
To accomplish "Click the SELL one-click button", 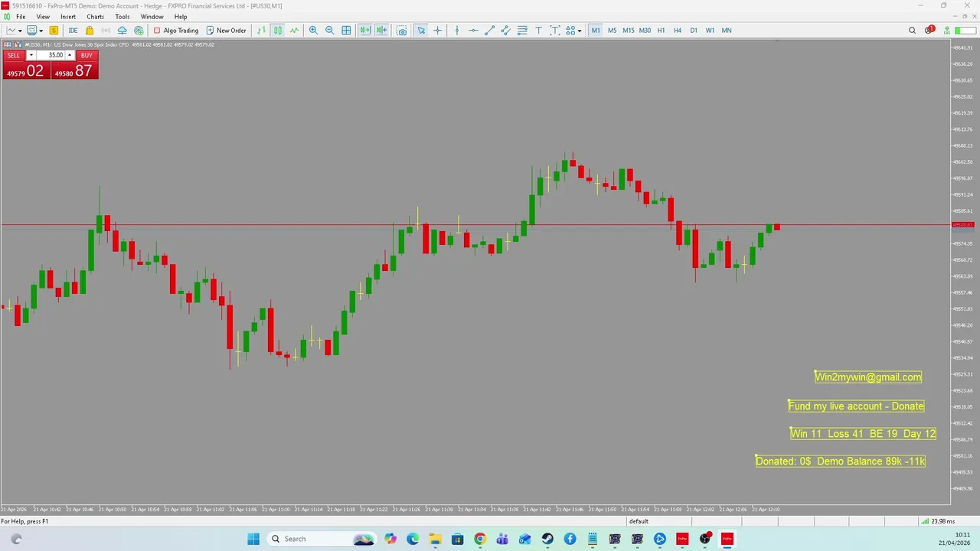I will point(14,55).
